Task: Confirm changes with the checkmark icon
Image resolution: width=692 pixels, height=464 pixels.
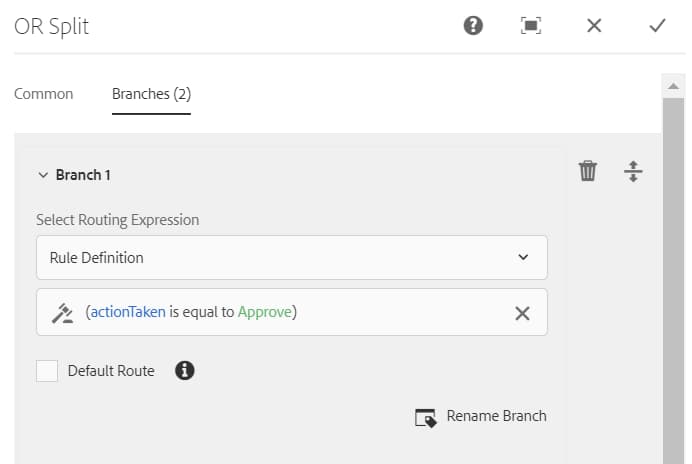Action: point(657,26)
